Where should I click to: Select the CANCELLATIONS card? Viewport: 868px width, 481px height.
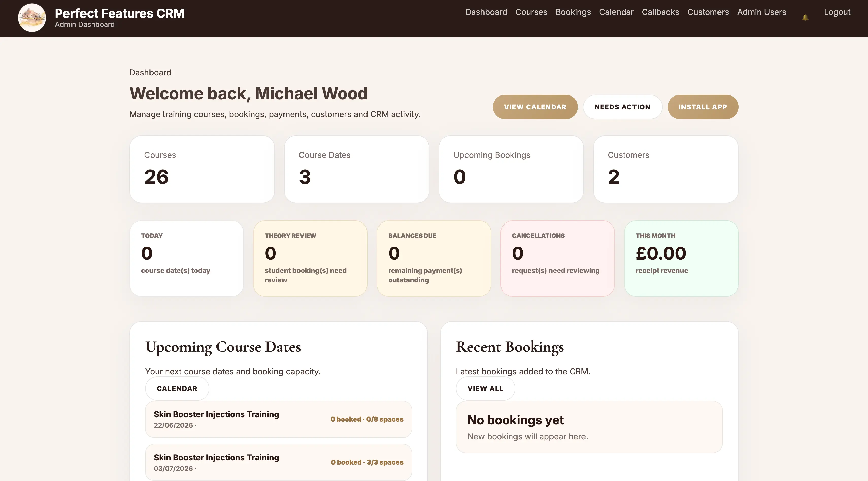[557, 259]
